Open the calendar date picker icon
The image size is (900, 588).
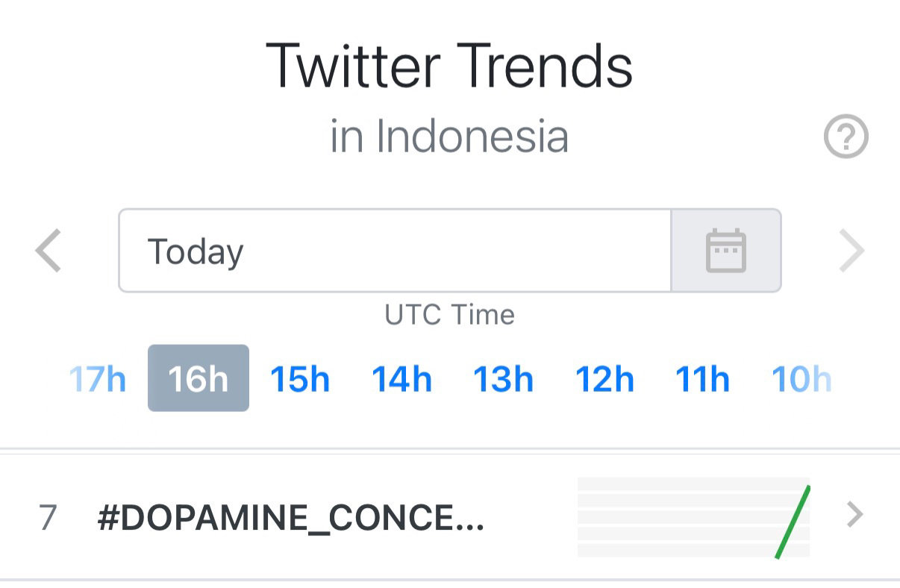point(726,250)
